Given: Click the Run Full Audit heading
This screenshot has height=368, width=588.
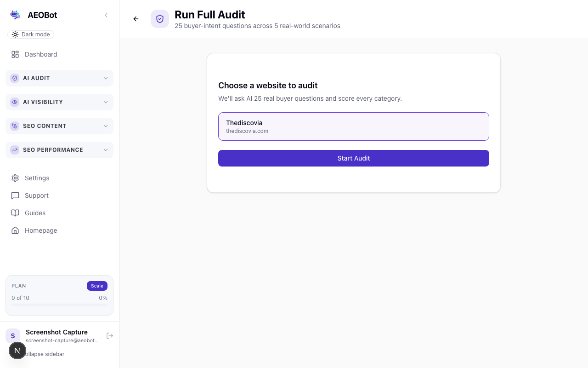Looking at the screenshot, I should 210,15.
